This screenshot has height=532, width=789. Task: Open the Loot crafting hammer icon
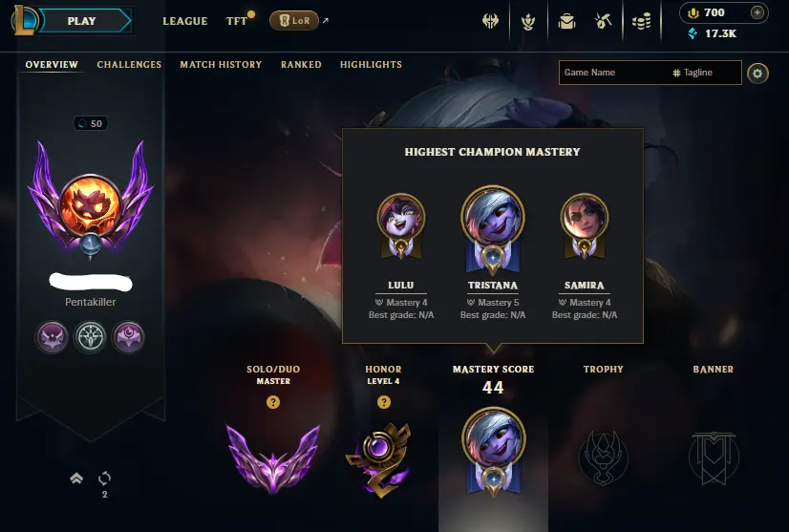click(603, 21)
